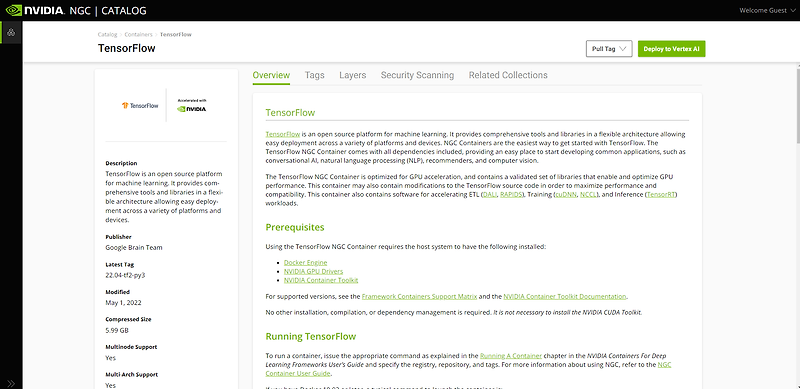Viewport: 800px width, 389px height.
Task: Open the NVIDIA Container Toolkit link
Action: (x=321, y=280)
